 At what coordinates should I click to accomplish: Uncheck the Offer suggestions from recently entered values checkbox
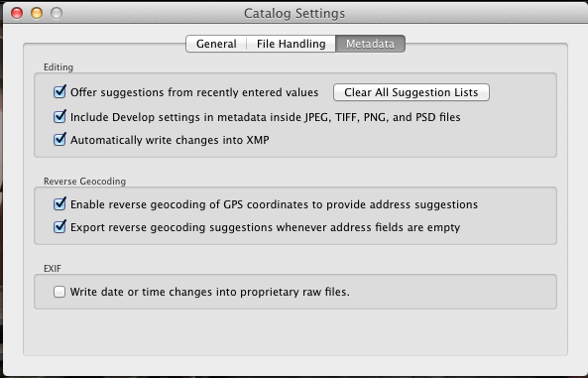[x=59, y=92]
